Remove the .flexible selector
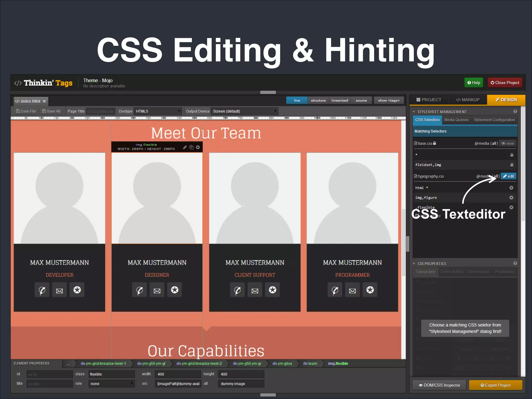532x399 pixels. (x=511, y=207)
